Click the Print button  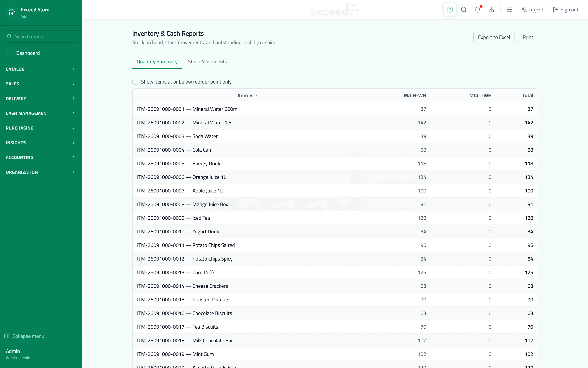pyautogui.click(x=528, y=37)
